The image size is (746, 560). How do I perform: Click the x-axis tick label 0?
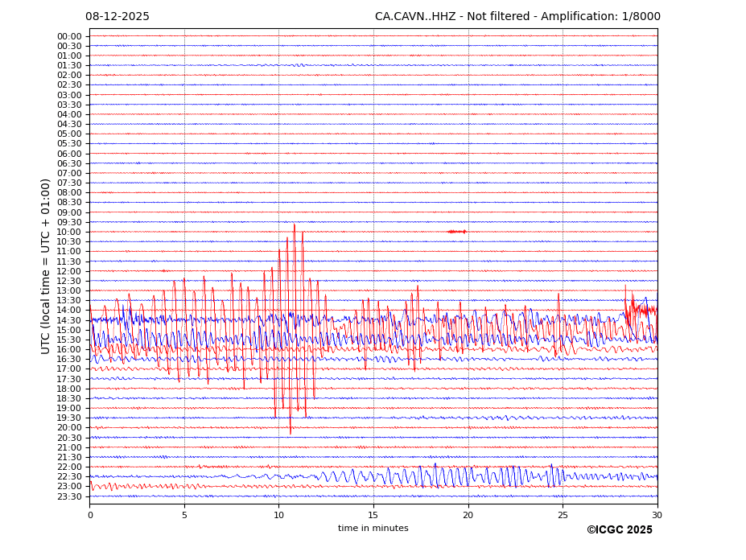point(90,515)
